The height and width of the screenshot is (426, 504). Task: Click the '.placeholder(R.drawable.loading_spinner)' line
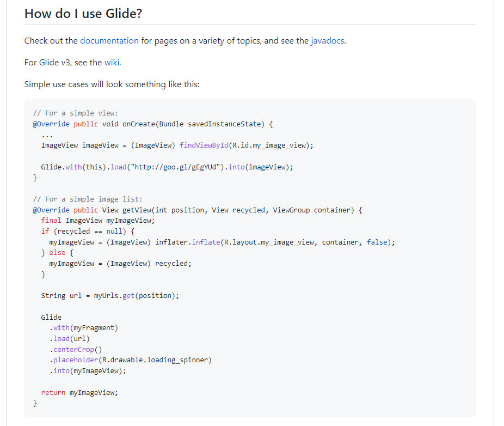(131, 360)
